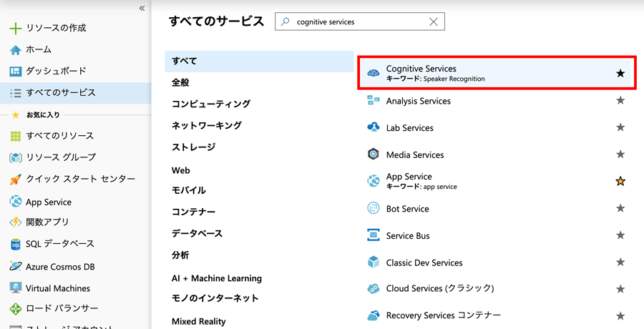Viewport: 644px width, 329px height.
Task: Select the データベース category
Action: pos(197,233)
